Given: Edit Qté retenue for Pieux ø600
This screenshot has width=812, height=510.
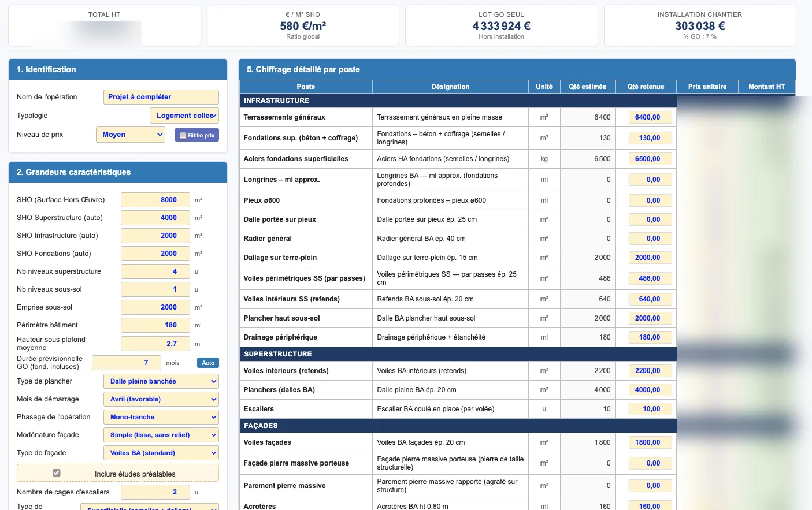Looking at the screenshot, I should 650,200.
